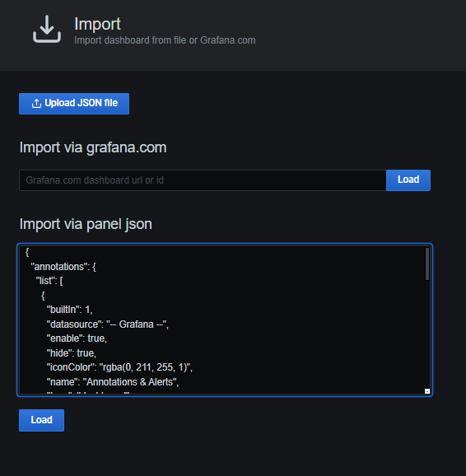Click the "iconColor": "rgba(0, 211, 255, 1)" line

(119, 367)
